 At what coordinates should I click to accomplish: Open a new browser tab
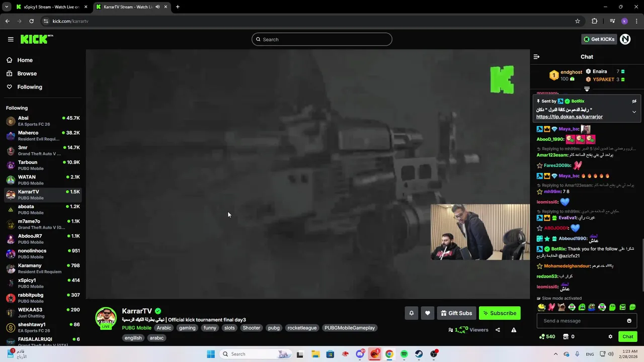(x=178, y=7)
